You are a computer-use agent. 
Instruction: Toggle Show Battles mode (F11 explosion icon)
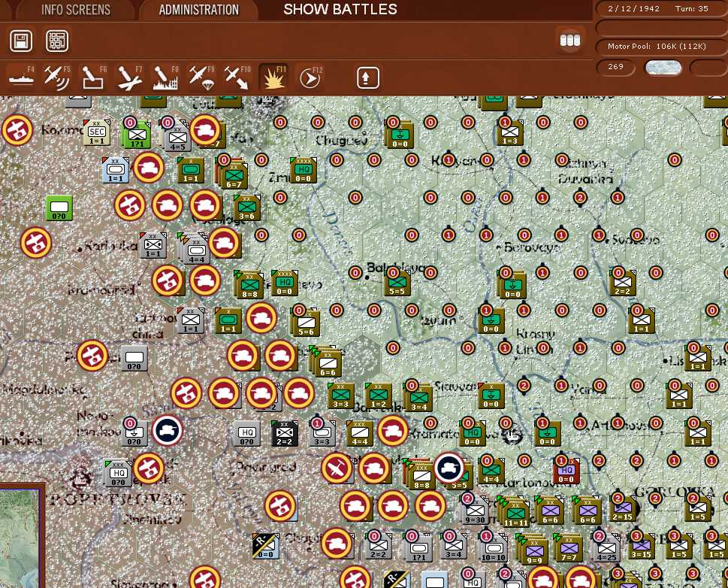(273, 76)
